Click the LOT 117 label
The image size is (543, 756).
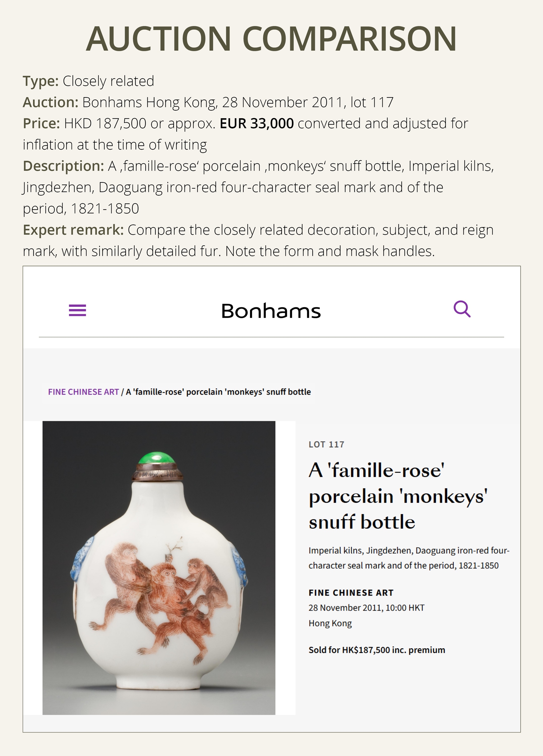[x=326, y=445]
